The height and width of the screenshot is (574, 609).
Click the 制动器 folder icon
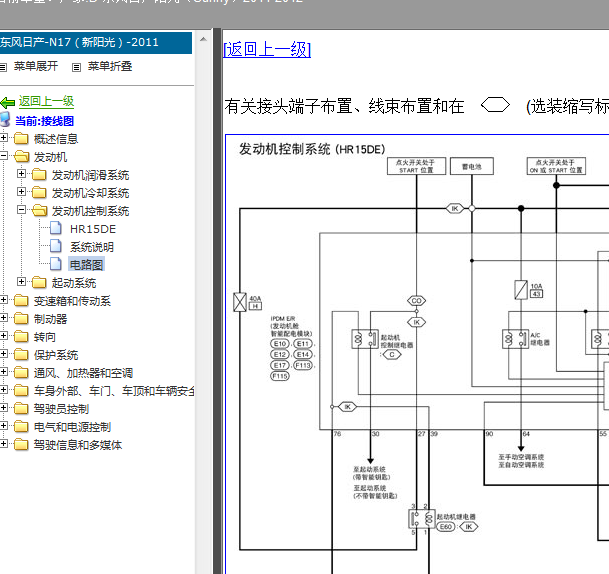21,318
